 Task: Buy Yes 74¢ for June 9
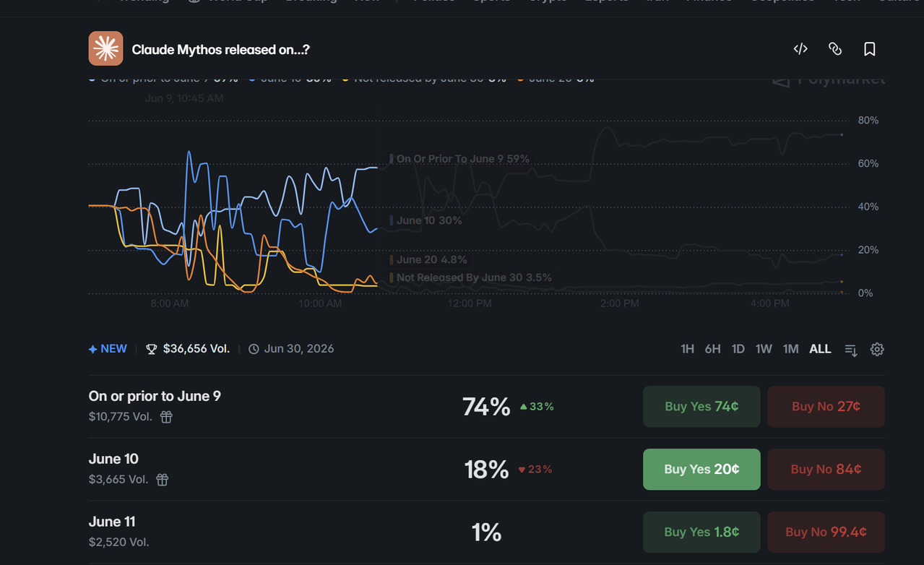coord(701,406)
